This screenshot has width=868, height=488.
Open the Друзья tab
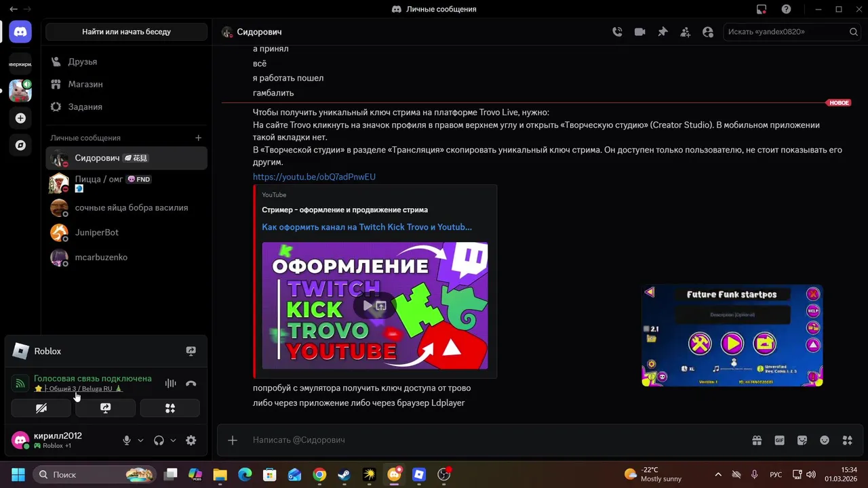point(126,62)
